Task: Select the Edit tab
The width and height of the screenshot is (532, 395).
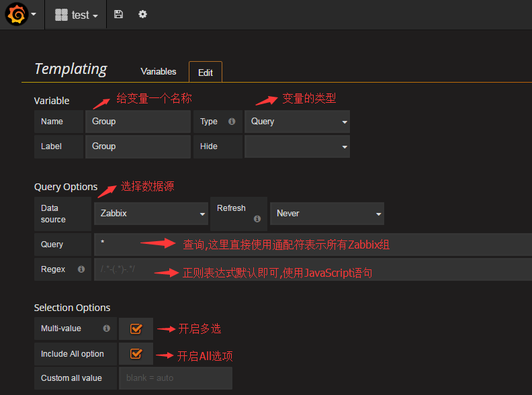Action: (206, 73)
